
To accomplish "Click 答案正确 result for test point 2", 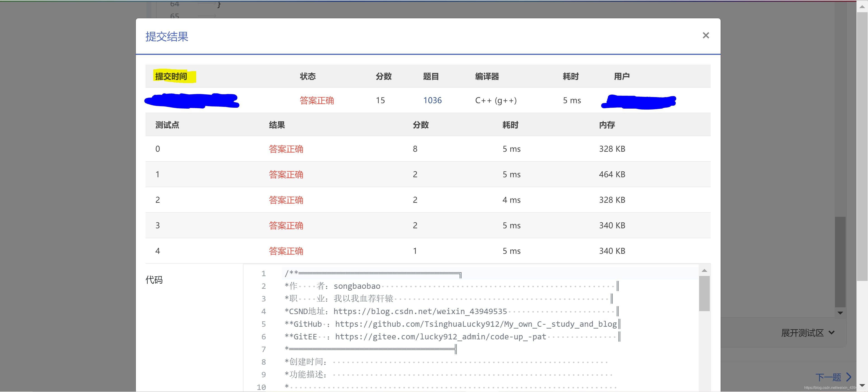I will pos(286,200).
